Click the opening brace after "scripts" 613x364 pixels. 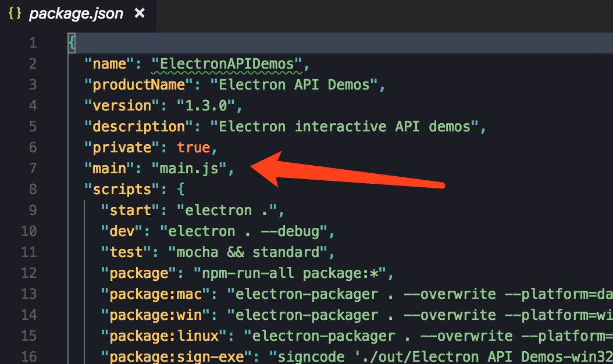point(181,189)
